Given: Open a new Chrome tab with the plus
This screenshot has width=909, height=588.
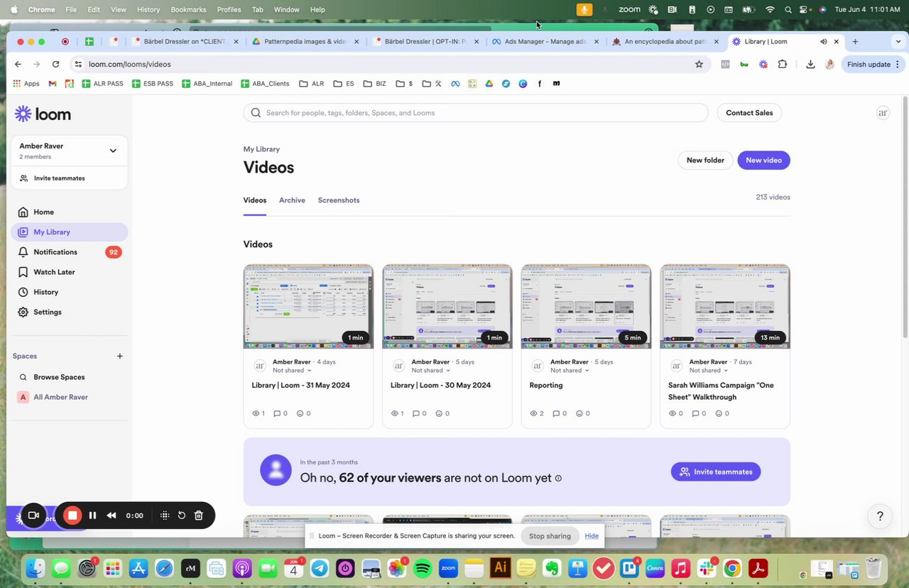Looking at the screenshot, I should coord(855,41).
